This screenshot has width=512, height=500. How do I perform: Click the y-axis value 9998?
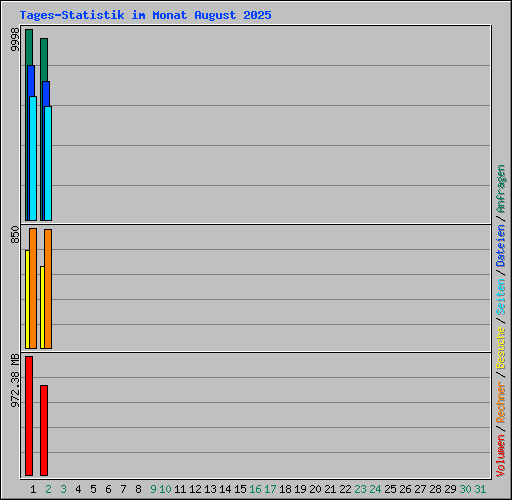[x=15, y=40]
